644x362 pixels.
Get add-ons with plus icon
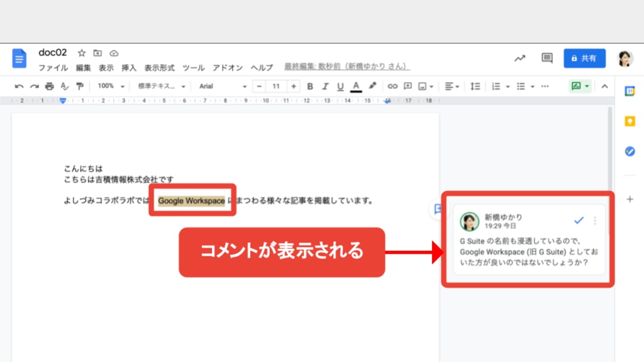pos(630,199)
